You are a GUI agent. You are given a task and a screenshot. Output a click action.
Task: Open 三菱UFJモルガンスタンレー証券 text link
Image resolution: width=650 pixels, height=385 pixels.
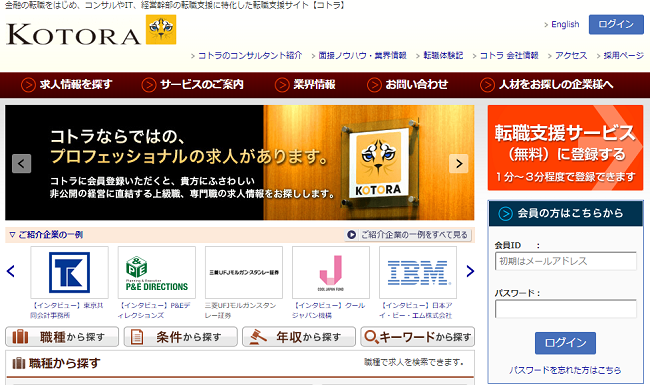click(240, 310)
